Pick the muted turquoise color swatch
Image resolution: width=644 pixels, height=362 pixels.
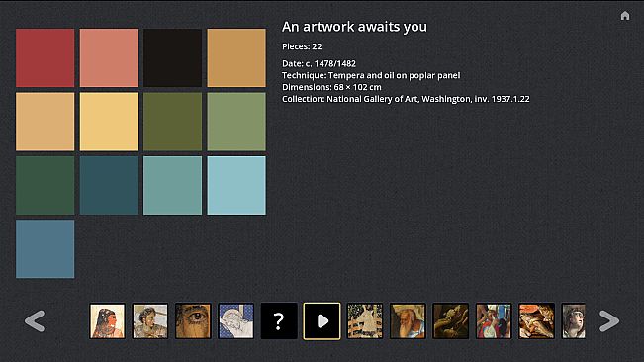tap(172, 185)
